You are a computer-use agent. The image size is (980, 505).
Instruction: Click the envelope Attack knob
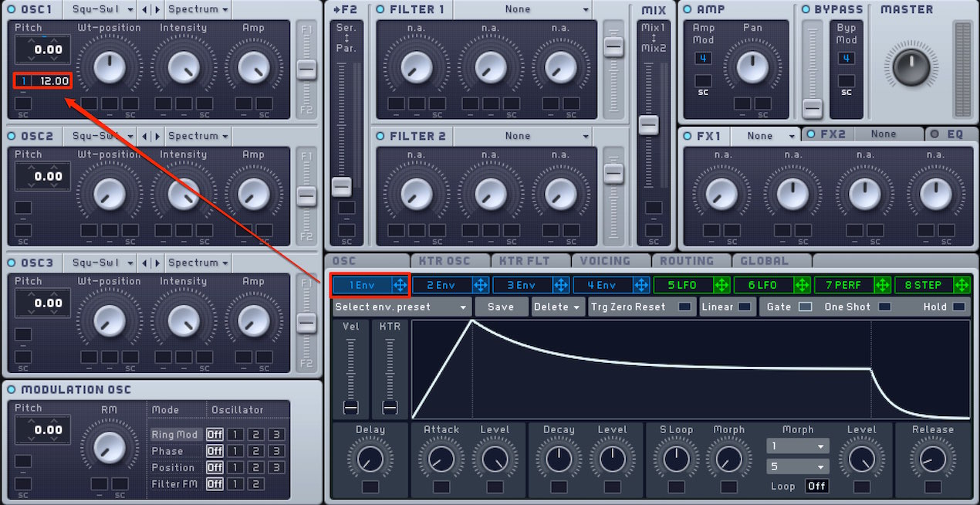pos(441,460)
